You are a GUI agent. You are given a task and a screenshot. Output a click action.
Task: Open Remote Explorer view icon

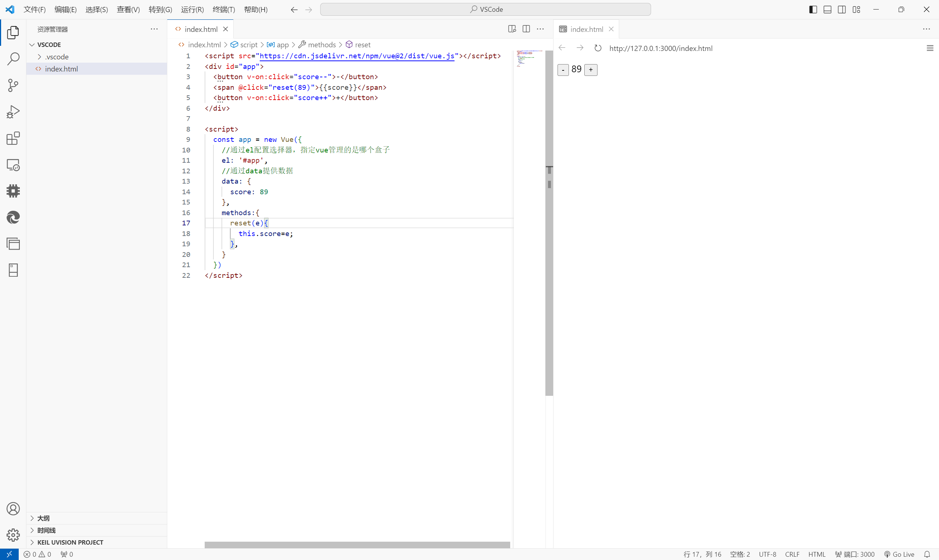click(x=13, y=165)
